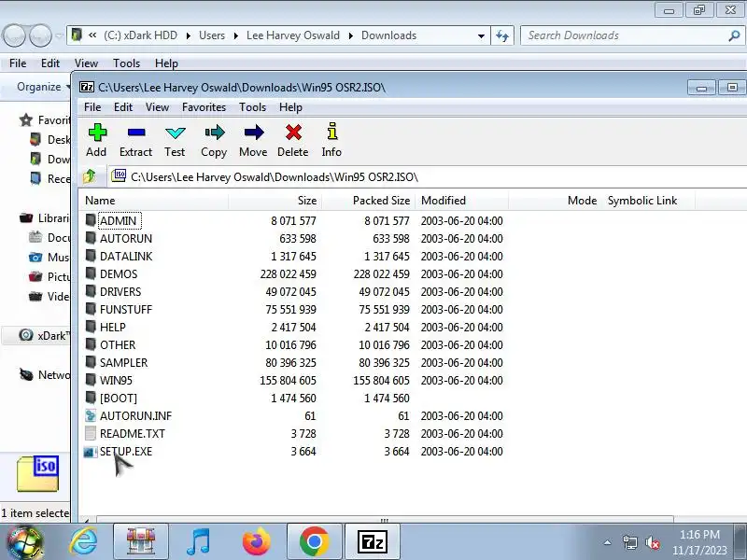Expand the Explorer address bar history dropdown
The width and height of the screenshot is (747, 560).
click(481, 35)
